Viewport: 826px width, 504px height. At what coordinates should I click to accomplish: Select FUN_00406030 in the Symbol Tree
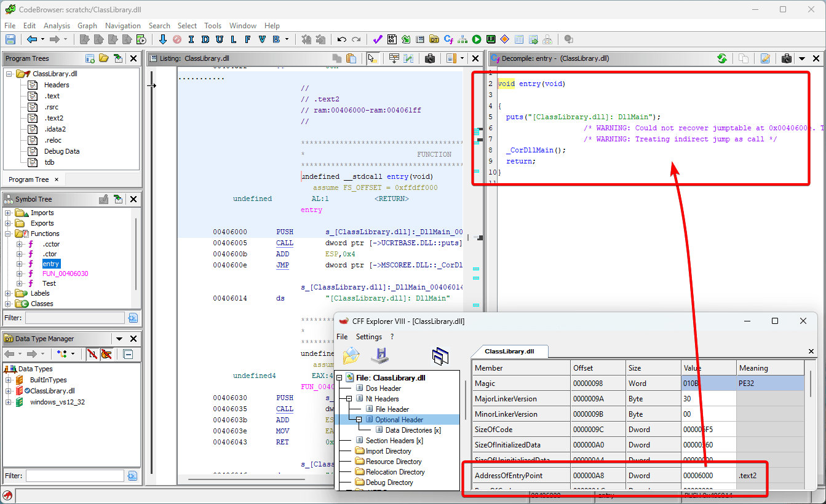point(65,274)
